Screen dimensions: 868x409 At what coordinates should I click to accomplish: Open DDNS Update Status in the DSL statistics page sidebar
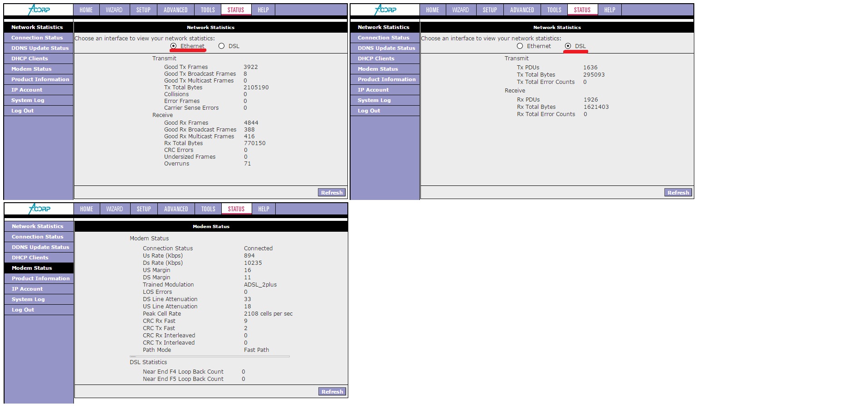pos(386,48)
